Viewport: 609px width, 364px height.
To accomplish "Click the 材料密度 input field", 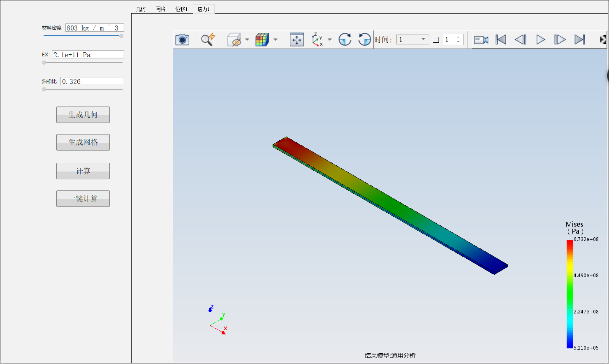I will pos(95,28).
